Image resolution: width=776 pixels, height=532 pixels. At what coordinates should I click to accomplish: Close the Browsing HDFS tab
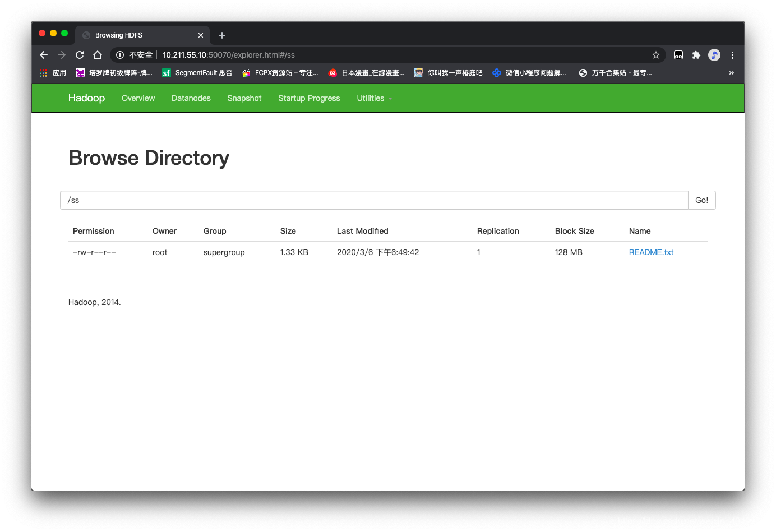coord(201,35)
